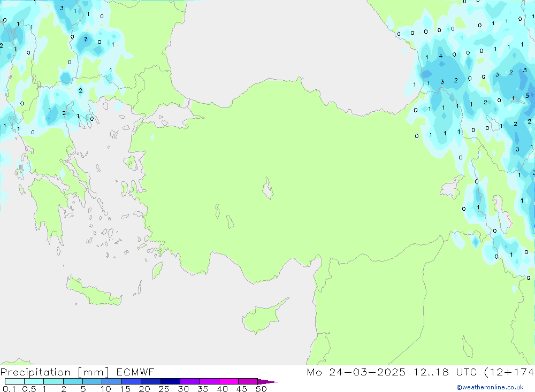
Task: Select the Precipitation [mm] ECMWF title
Action: 78,372
